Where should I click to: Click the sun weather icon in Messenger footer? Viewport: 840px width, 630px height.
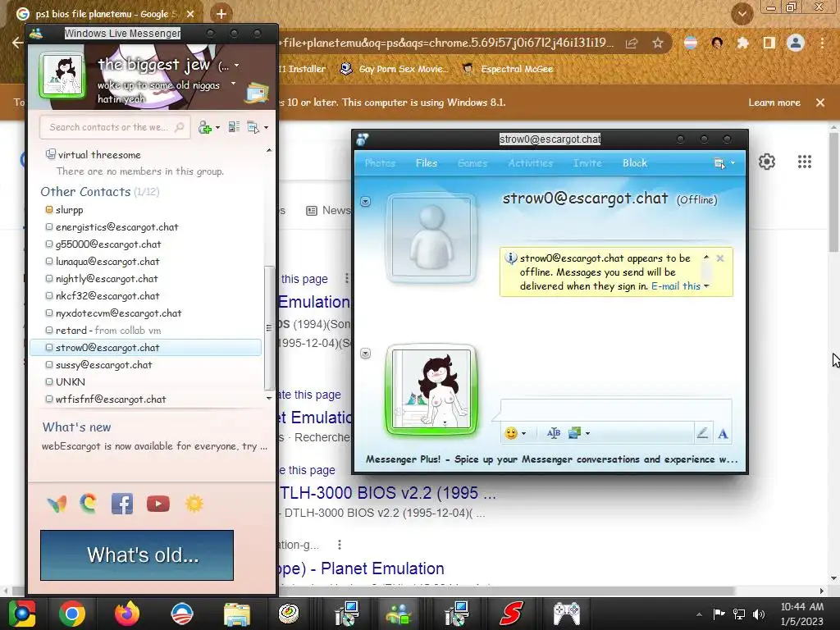[x=194, y=504]
